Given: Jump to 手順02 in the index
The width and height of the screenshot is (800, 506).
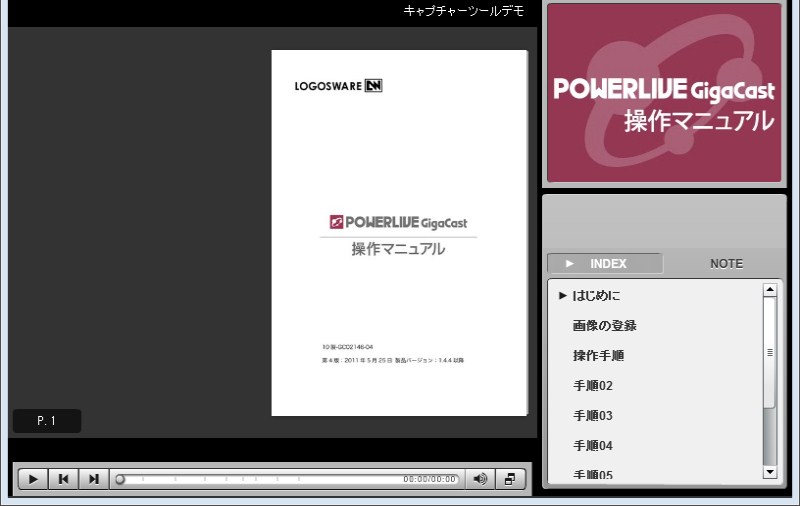Looking at the screenshot, I should [x=593, y=386].
